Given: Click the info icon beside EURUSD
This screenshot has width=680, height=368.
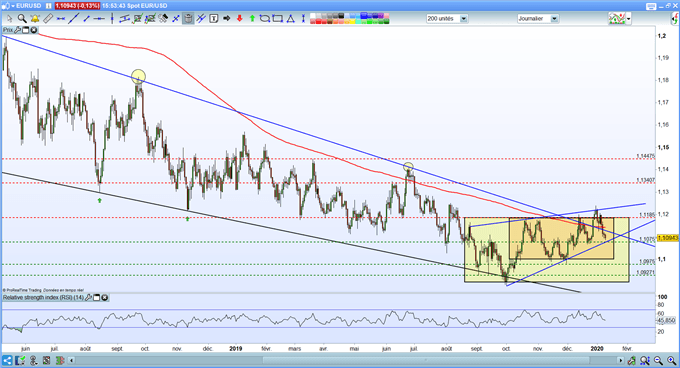Looking at the screenshot, I should coord(48,6).
